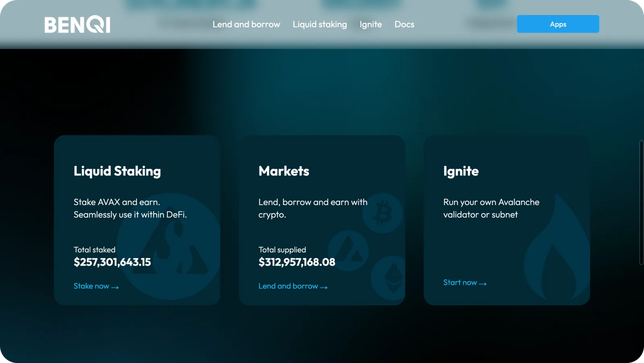Click 'Stake AVAX and earn.' description text

(117, 202)
